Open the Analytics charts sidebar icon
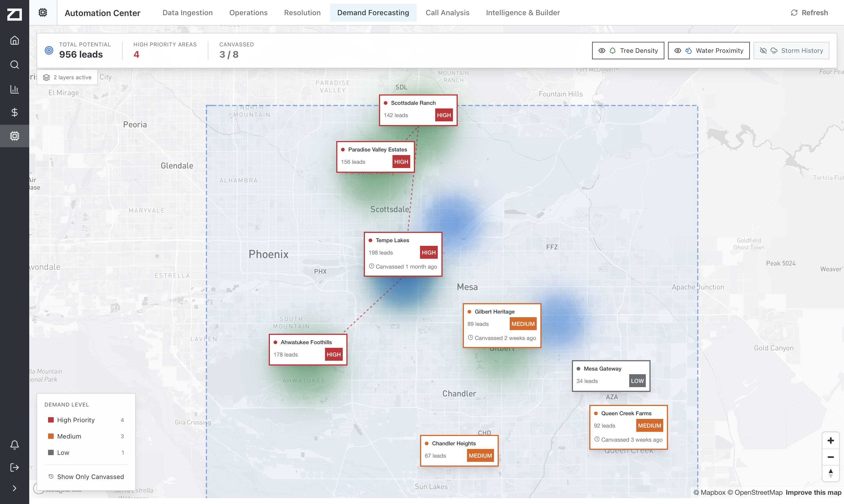844x504 pixels. pos(15,89)
